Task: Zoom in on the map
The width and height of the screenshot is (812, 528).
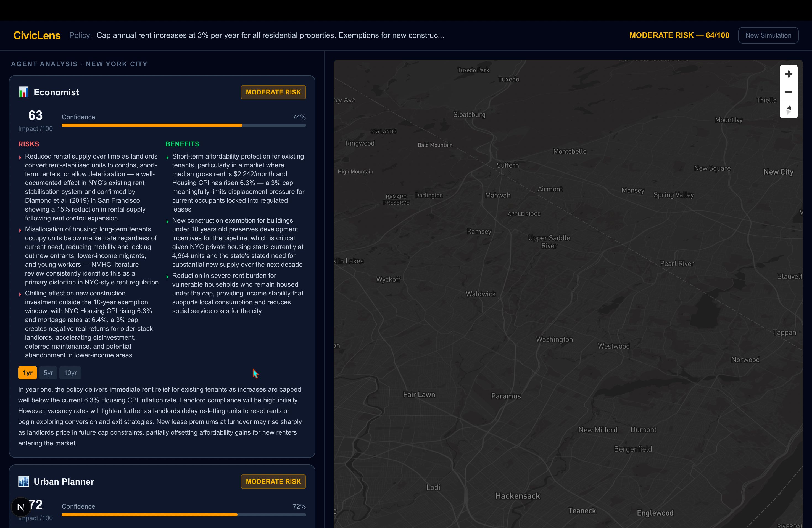Action: coord(788,74)
